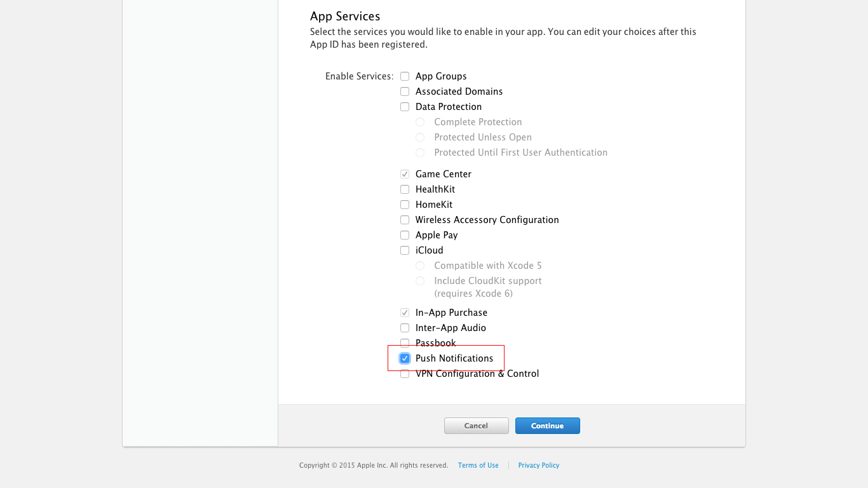Enable Wireless Accessory Configuration

click(x=405, y=219)
